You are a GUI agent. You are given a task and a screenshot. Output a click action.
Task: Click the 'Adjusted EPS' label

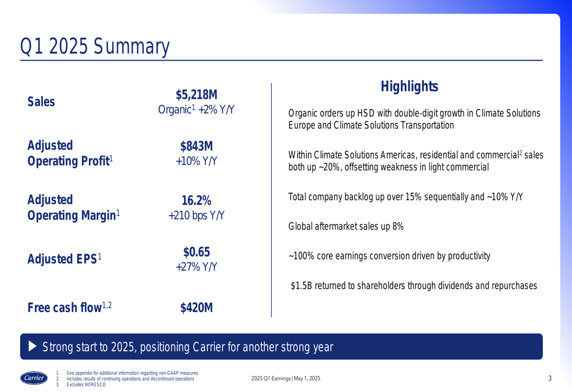(x=65, y=259)
